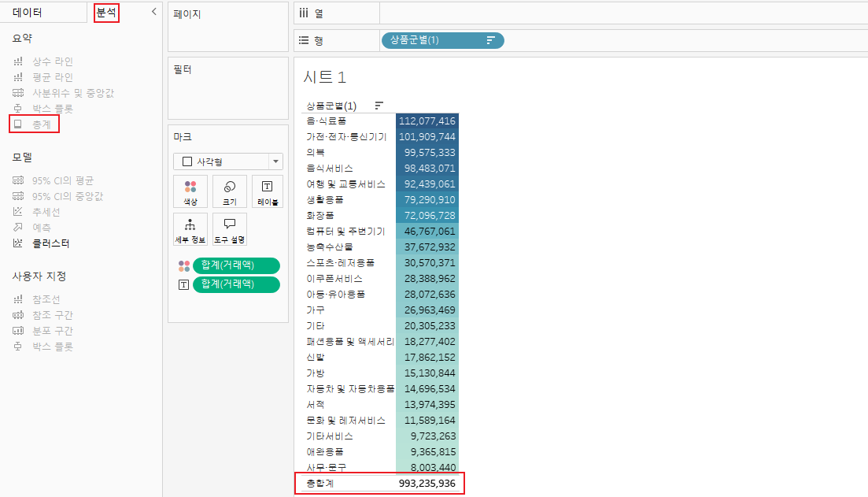Select the 문화 및 레저서비스 row label
The width and height of the screenshot is (868, 497).
[x=346, y=421]
